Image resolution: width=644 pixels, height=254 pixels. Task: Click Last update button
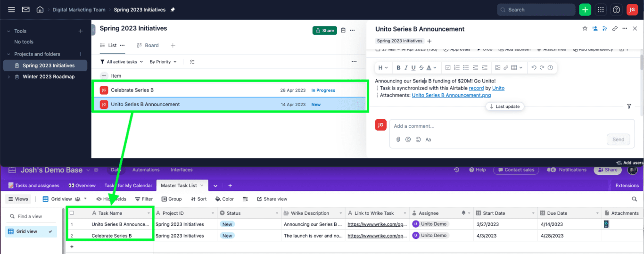504,107
